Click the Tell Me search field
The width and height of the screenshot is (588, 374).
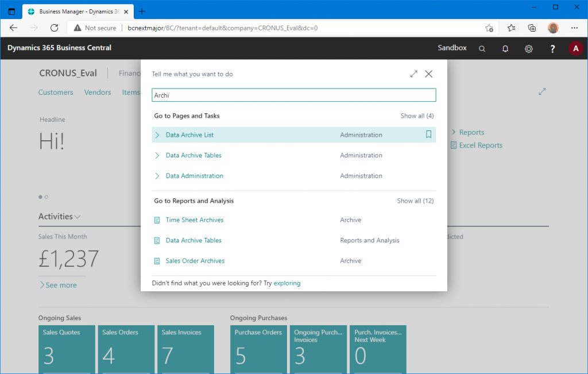[x=293, y=95]
